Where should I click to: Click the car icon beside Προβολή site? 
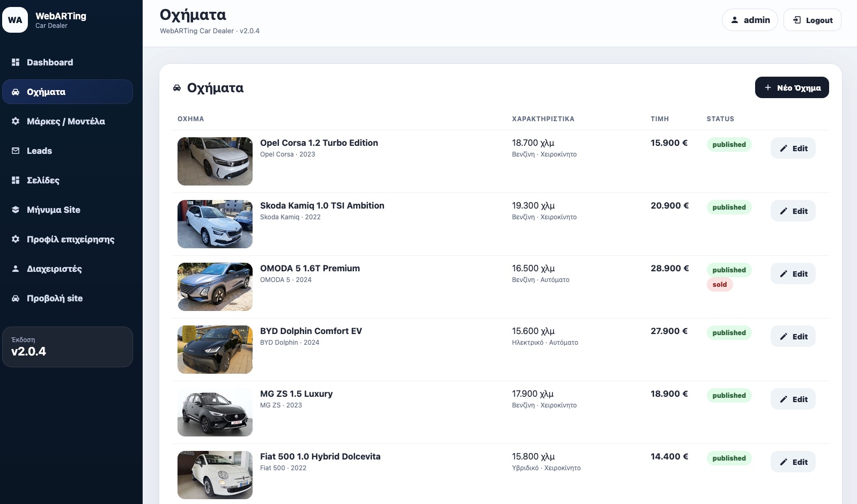(16, 298)
